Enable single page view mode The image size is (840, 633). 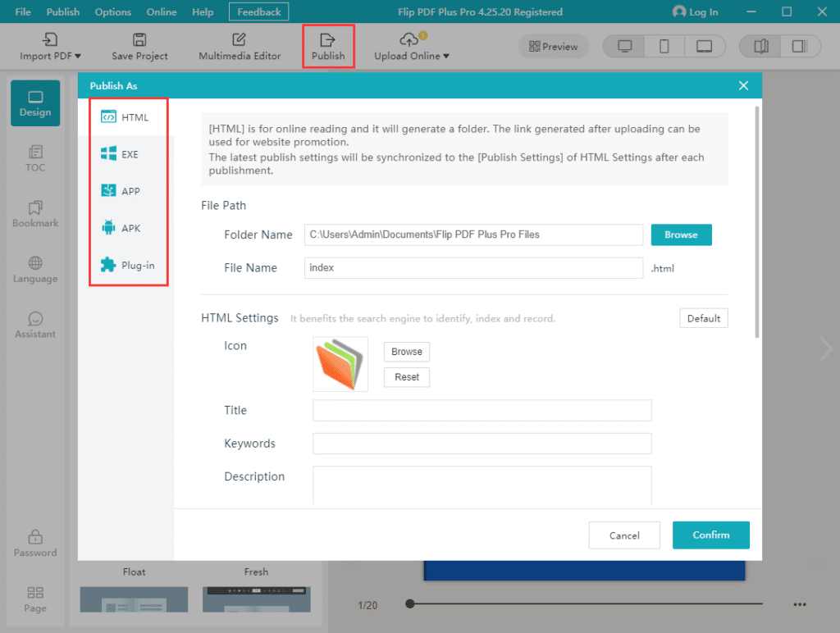[800, 46]
